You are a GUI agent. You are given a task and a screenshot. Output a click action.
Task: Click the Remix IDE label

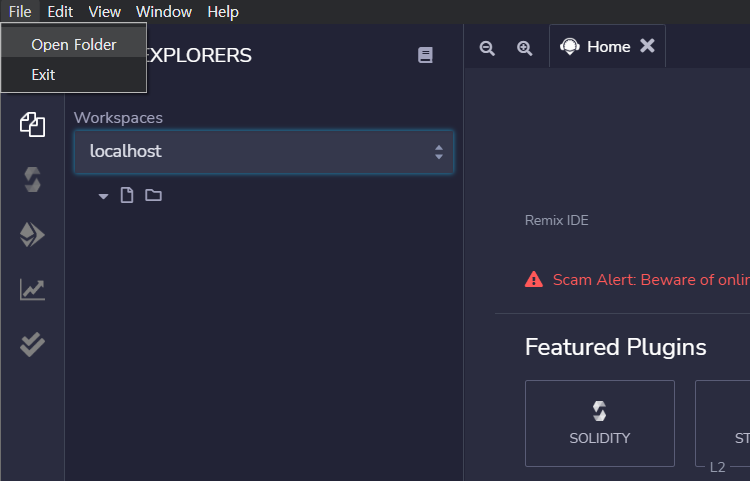[x=556, y=220]
